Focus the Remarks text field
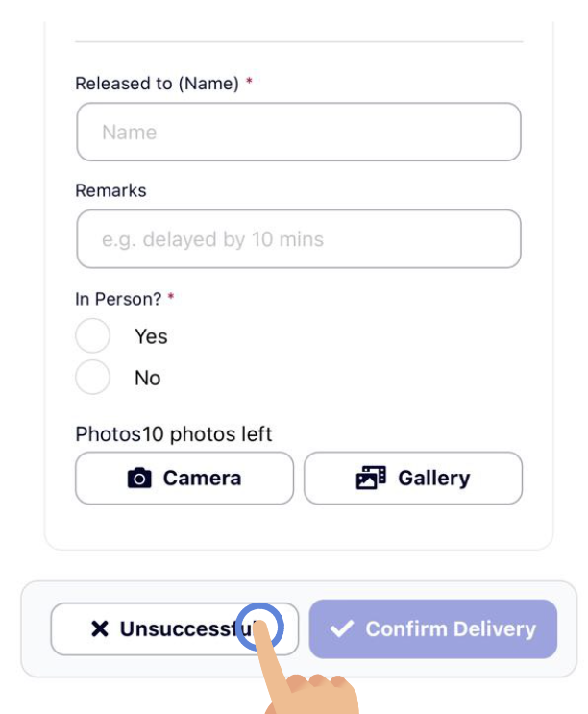The width and height of the screenshot is (588, 714). pos(299,239)
